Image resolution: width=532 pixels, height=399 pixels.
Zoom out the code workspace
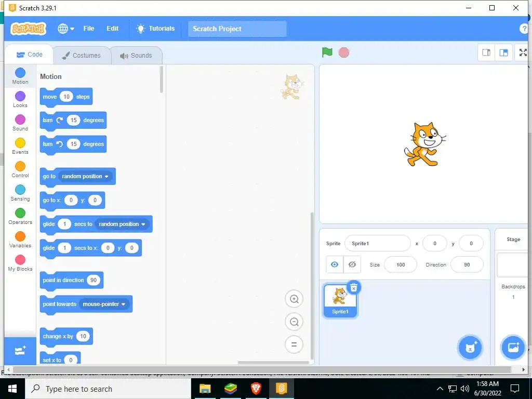point(294,322)
